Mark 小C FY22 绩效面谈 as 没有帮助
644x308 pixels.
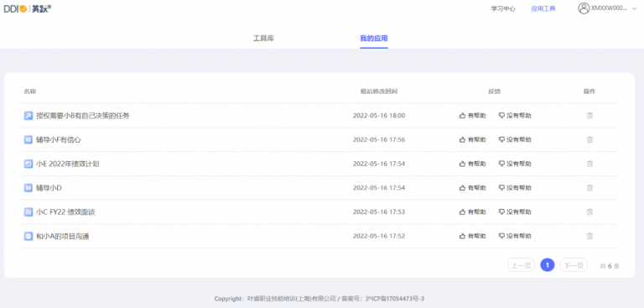(x=515, y=212)
